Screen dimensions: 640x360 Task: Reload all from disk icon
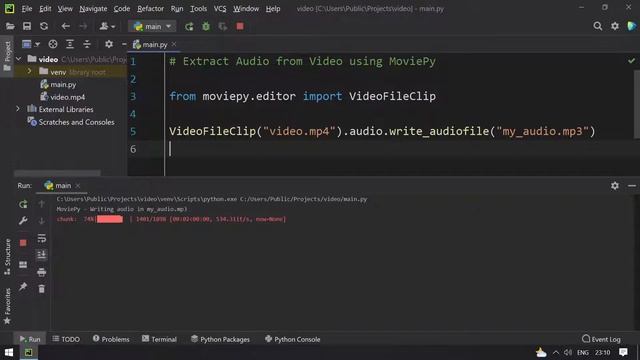[x=44, y=27]
